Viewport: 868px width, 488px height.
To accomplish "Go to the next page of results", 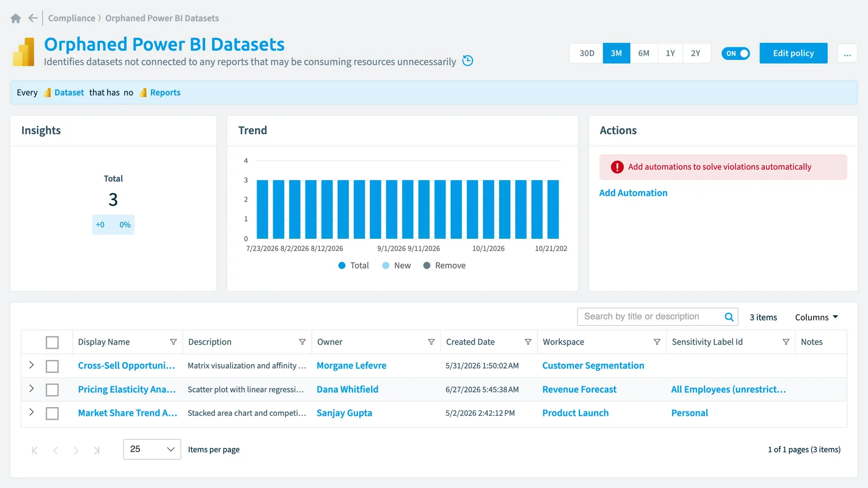I will (x=76, y=451).
